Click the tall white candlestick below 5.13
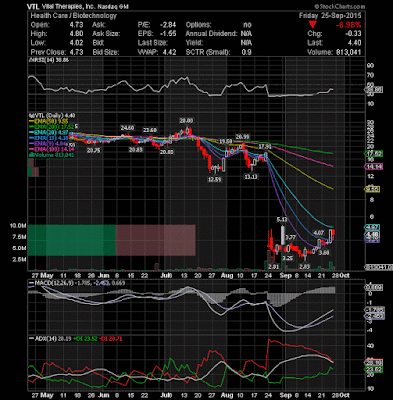The image size is (393, 400). click(283, 237)
